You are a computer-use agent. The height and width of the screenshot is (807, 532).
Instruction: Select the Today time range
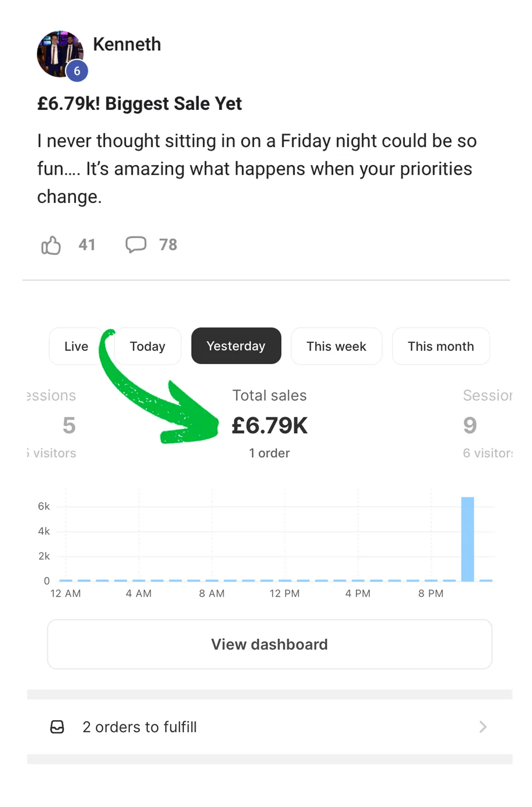pos(148,346)
